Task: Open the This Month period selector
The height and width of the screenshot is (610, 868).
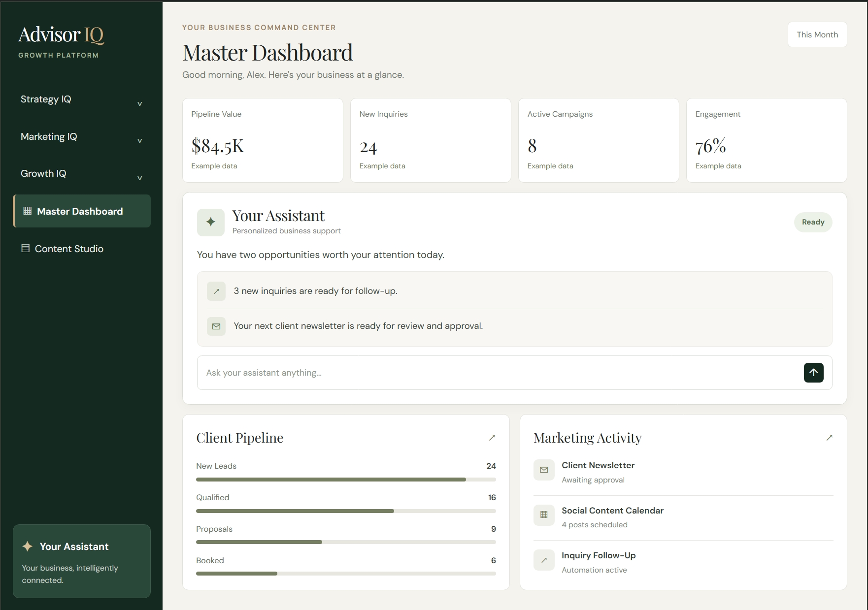Action: click(817, 34)
